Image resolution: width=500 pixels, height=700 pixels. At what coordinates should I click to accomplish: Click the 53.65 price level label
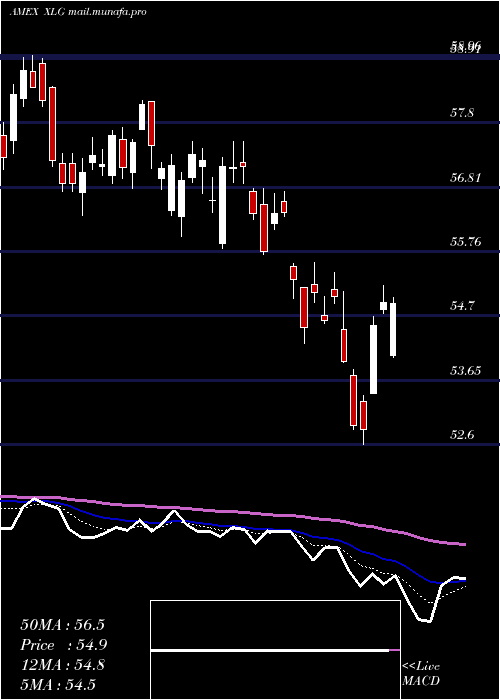(465, 371)
